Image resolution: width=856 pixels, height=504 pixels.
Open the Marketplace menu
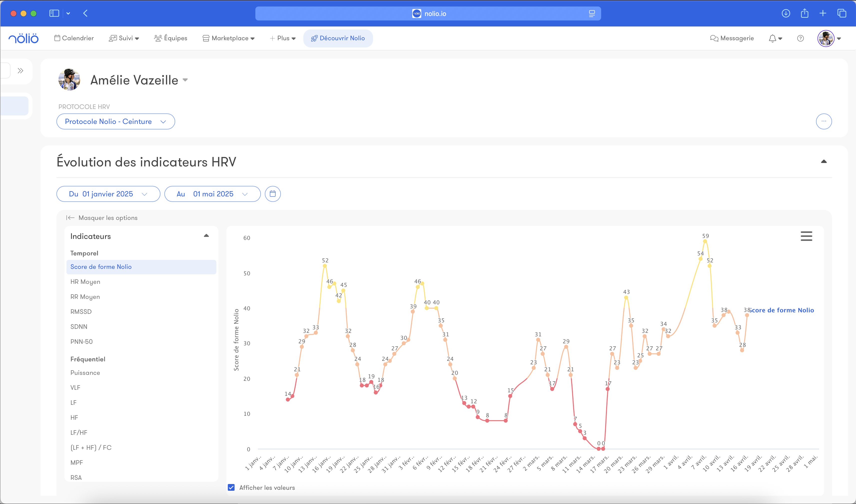pos(229,38)
